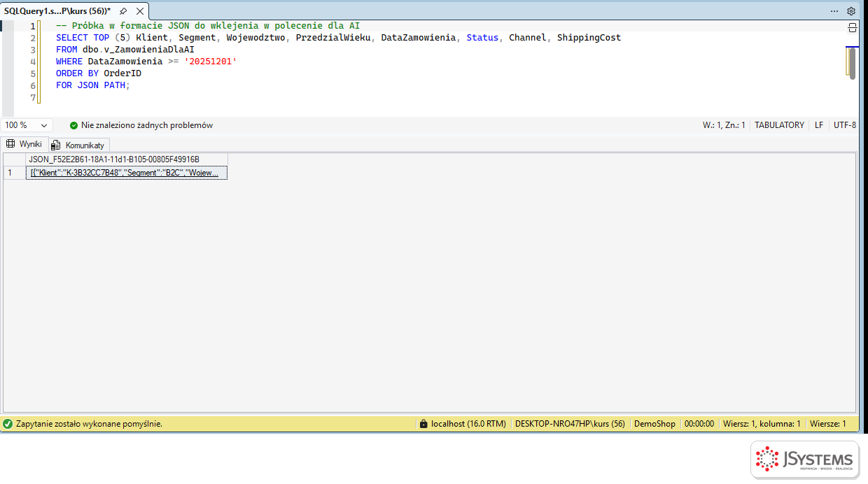Switch to the Komunikaty messages tab
The image size is (868, 484).
[78, 145]
